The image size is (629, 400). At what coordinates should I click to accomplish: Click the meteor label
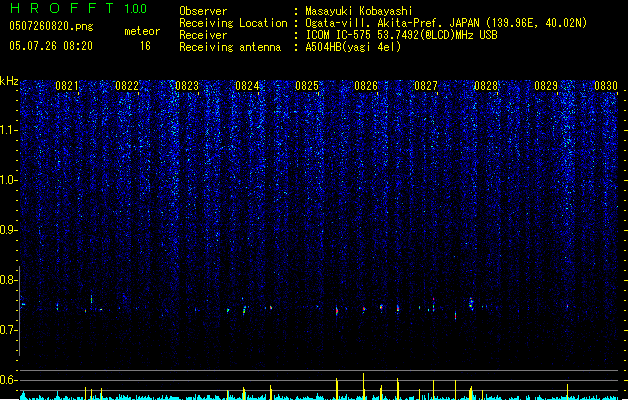coord(142,31)
